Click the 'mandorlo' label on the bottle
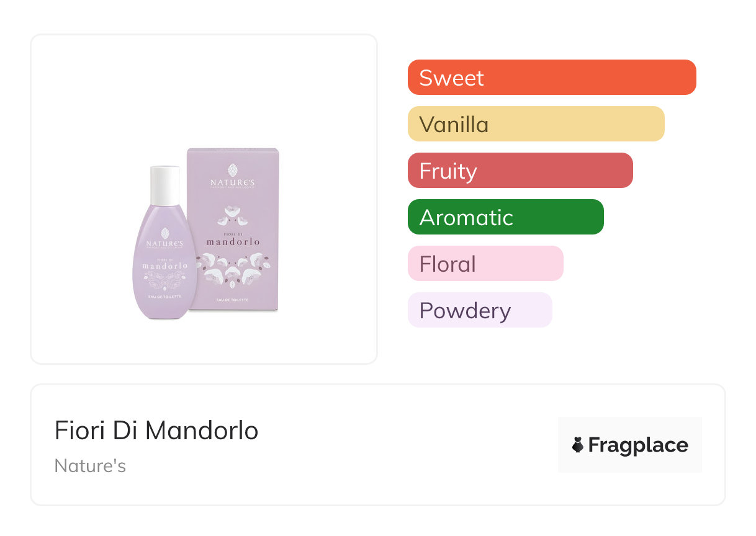This screenshot has height=536, width=756. (x=165, y=266)
